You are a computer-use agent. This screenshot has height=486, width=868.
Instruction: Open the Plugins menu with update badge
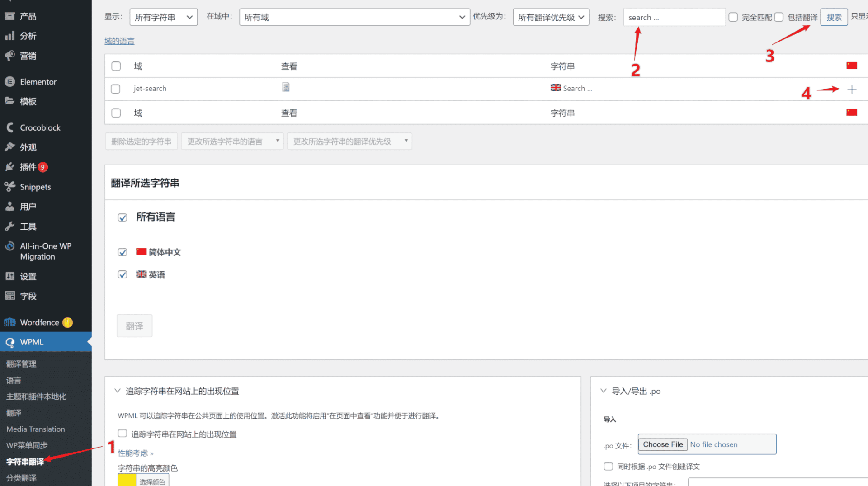coord(28,167)
